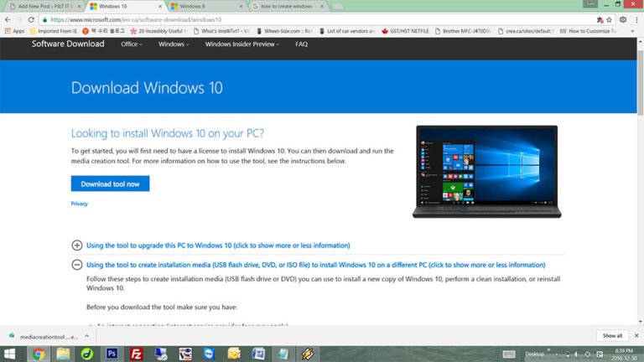Image resolution: width=644 pixels, height=362 pixels.
Task: Open the remote desktop computers taskbar icon
Action: 161,354
